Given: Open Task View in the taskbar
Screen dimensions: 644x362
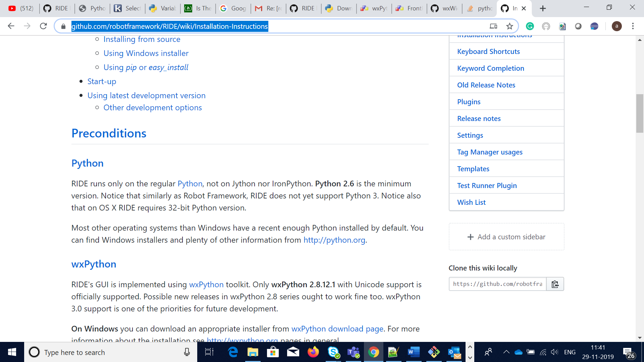Looking at the screenshot, I should click(x=209, y=352).
